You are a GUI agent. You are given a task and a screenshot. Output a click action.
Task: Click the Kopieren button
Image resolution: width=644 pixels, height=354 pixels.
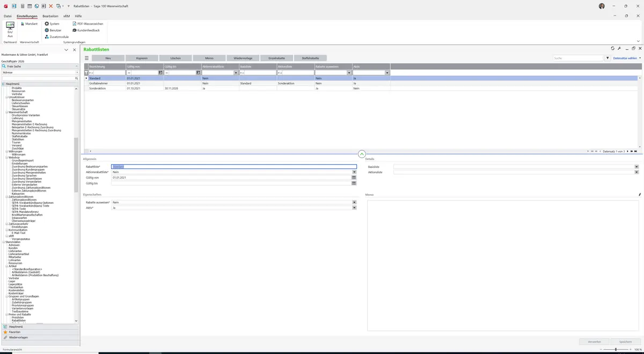point(142,58)
